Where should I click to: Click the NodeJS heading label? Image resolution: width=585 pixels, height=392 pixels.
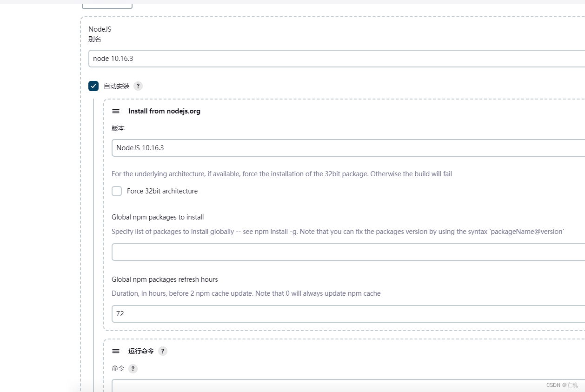pos(100,29)
